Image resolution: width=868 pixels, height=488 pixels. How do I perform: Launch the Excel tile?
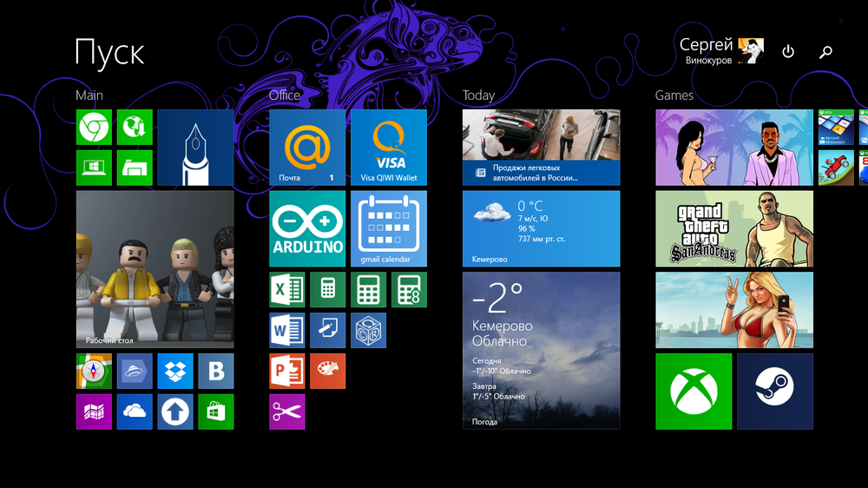click(x=287, y=290)
